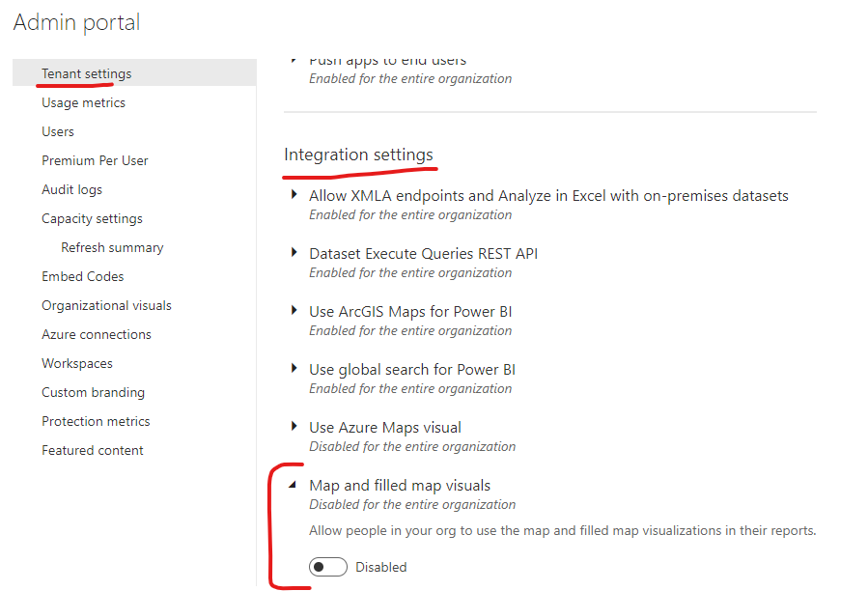Open Protection metrics
This screenshot has width=868, height=591.
(96, 421)
